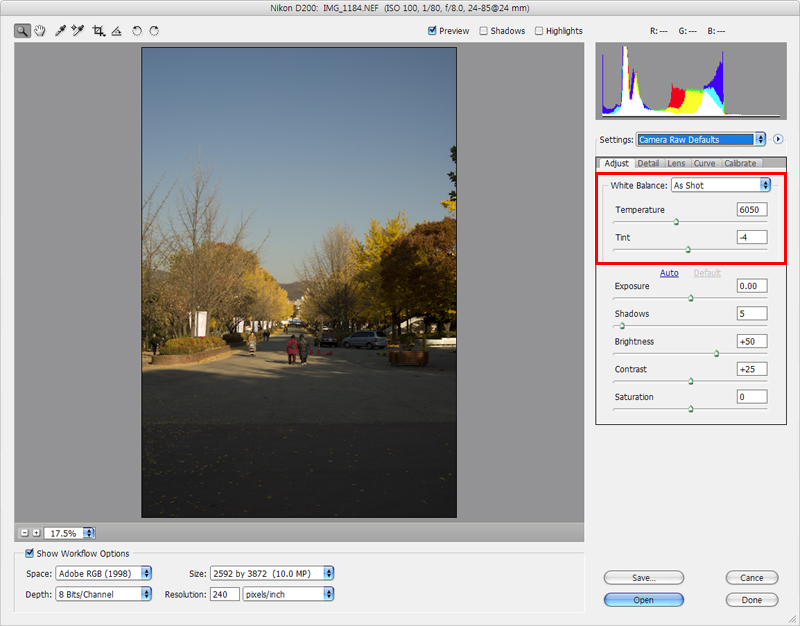
Task: Enable the Shadows clipping checkbox
Action: (484, 31)
